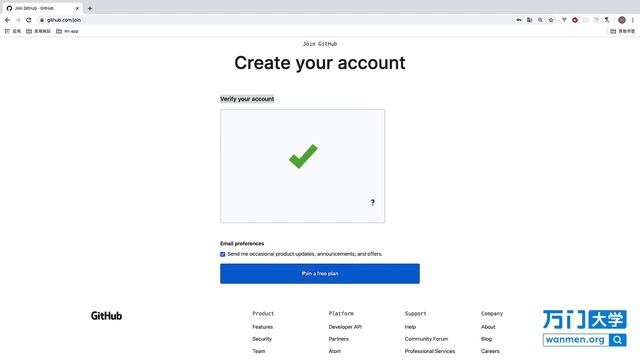The width and height of the screenshot is (640, 360).
Task: Click the lock icon in address bar
Action: (42, 20)
